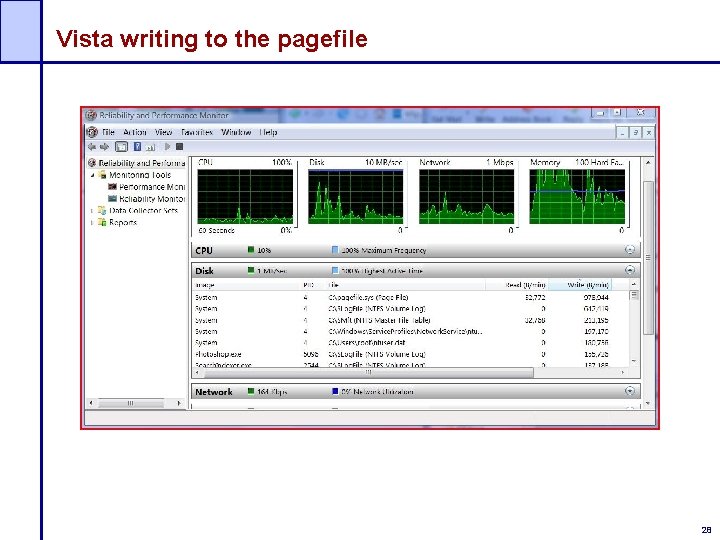The width and height of the screenshot is (720, 540).
Task: Click the Monitoring Tools folder icon
Action: tap(102, 175)
